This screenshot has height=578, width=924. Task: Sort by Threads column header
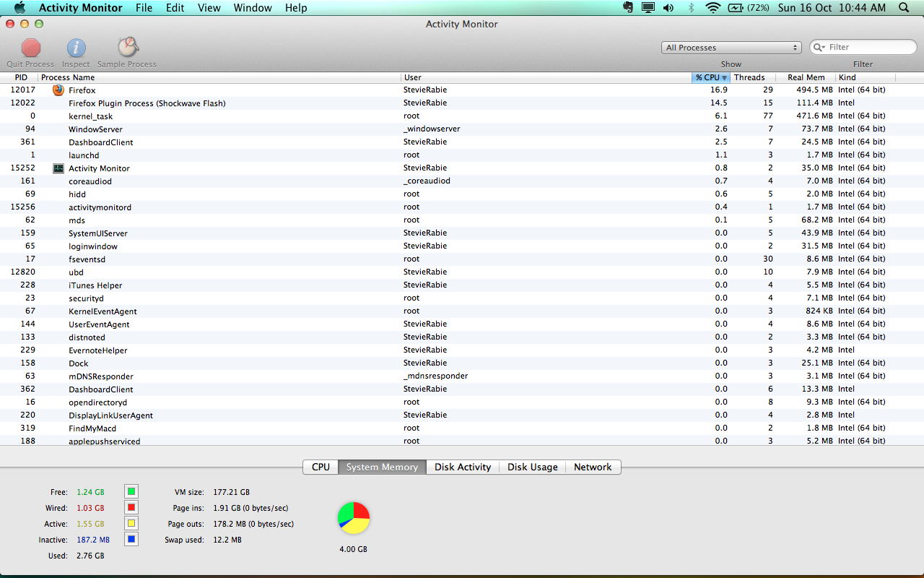point(753,77)
